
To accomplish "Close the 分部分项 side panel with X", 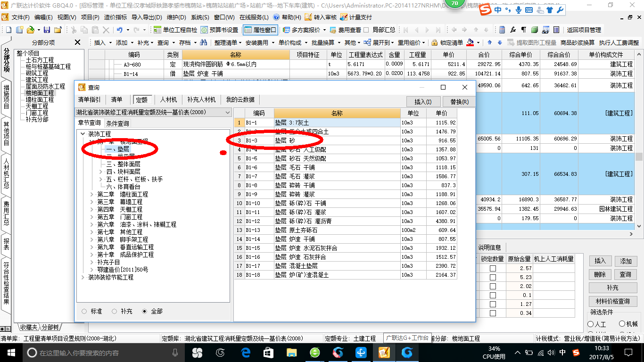I will point(78,42).
